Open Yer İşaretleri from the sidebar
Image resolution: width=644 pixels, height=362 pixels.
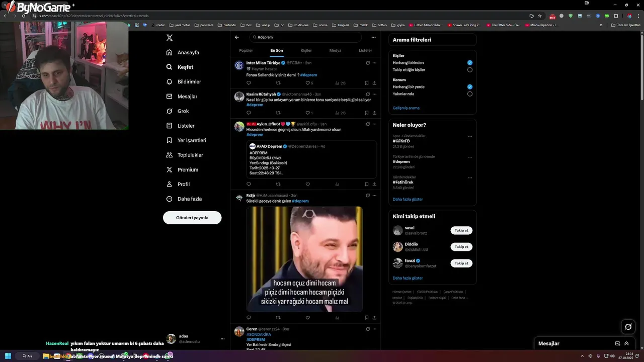point(186,140)
